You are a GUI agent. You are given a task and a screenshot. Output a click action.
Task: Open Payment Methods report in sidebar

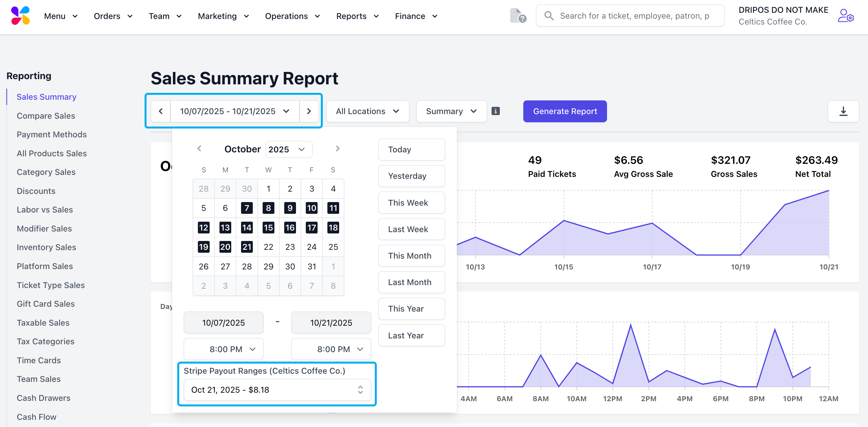52,134
